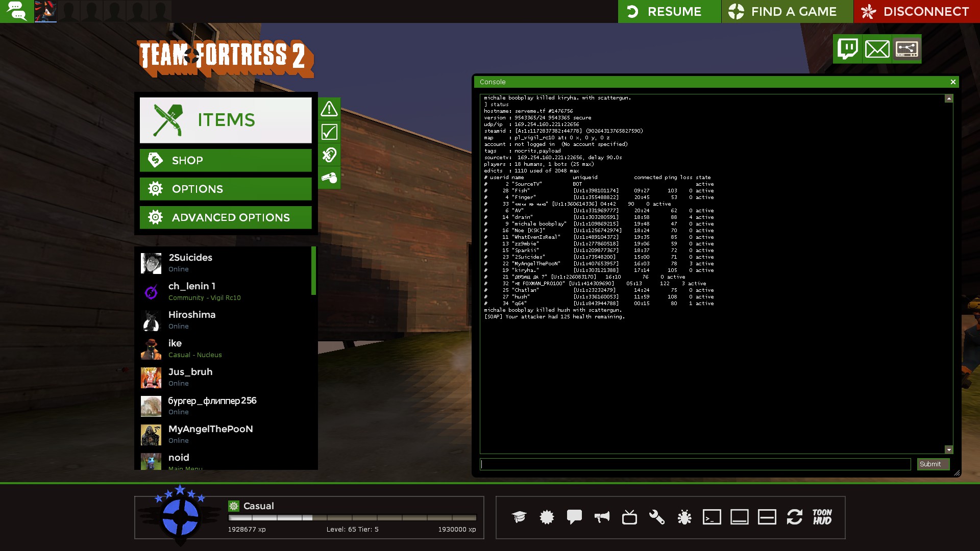Click FIND A GAME
The width and height of the screenshot is (980, 551).
point(787,11)
